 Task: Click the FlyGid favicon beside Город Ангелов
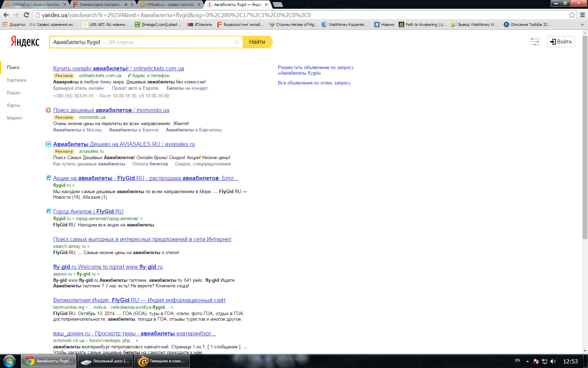tap(48, 211)
